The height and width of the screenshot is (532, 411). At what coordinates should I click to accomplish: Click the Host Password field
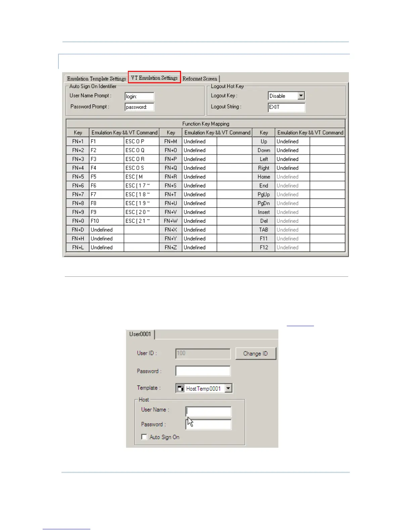[209, 425]
